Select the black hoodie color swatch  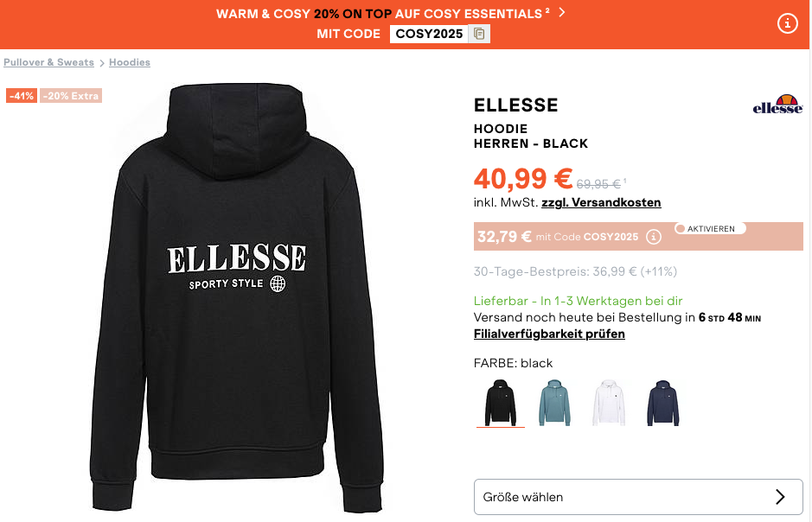pyautogui.click(x=501, y=402)
